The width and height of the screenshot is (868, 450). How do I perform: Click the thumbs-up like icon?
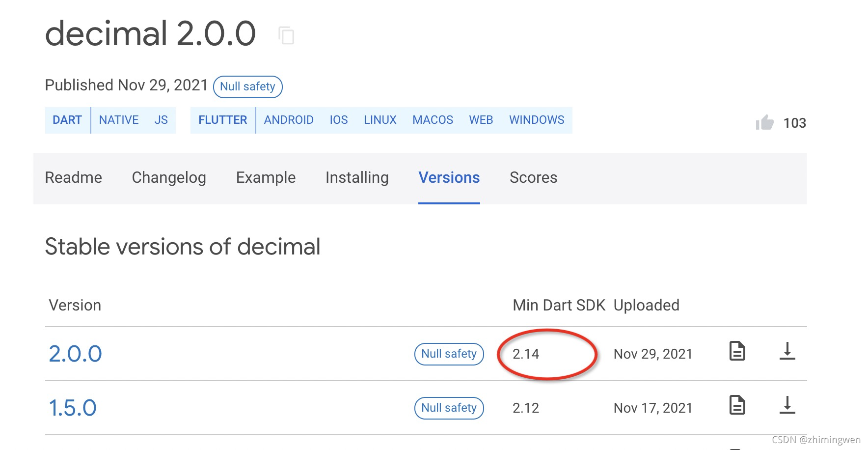pyautogui.click(x=764, y=122)
